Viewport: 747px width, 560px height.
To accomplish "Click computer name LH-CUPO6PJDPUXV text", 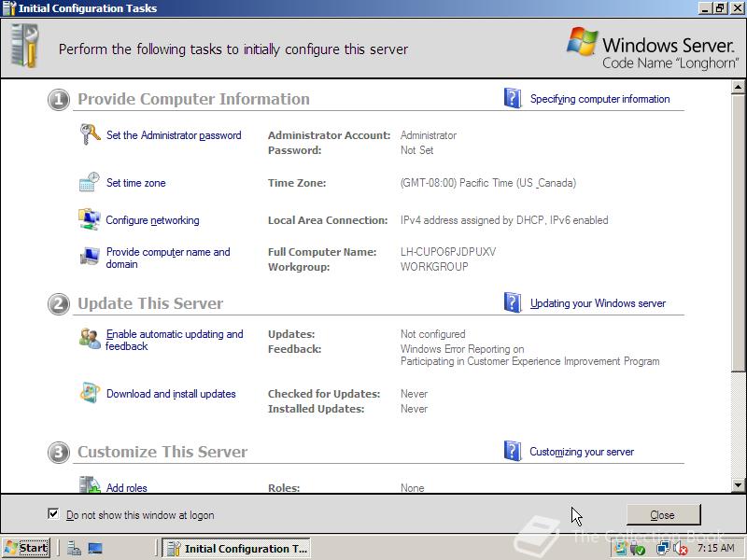I will [448, 252].
